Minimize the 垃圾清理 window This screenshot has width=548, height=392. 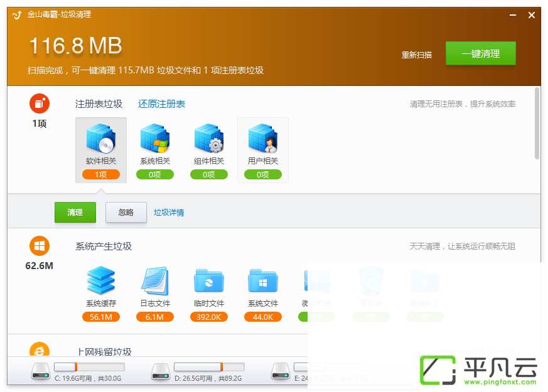click(513, 15)
